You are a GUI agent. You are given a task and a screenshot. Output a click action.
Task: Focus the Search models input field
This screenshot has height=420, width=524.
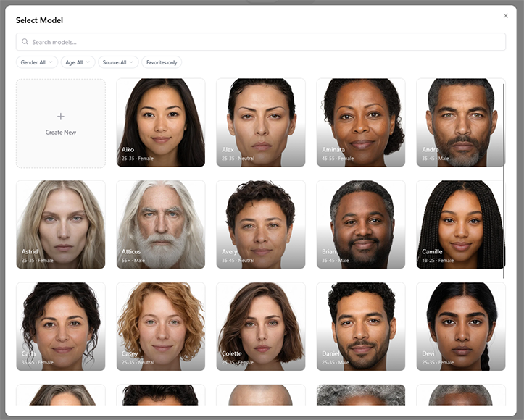click(261, 42)
